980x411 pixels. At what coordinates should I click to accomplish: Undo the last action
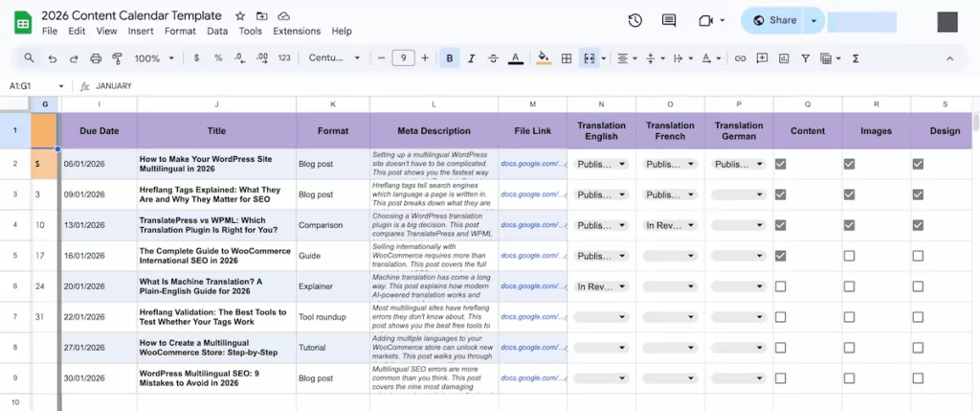click(x=53, y=58)
